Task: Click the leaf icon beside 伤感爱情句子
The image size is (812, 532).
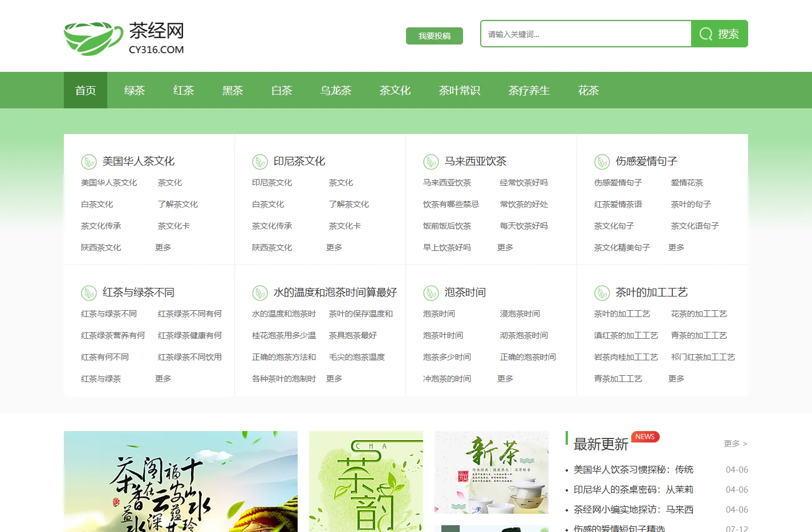Action: pyautogui.click(x=602, y=162)
